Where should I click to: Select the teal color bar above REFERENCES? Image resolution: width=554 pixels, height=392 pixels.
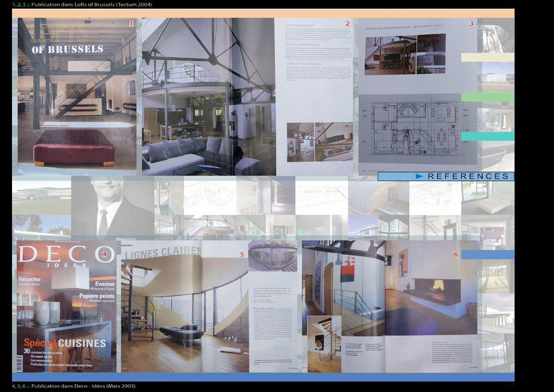coord(488,136)
